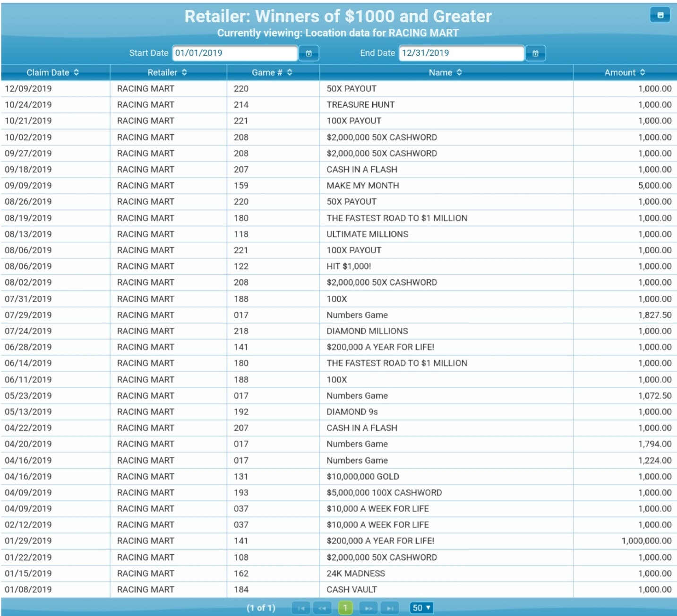Screen dimensions: 677x616
Task: Open the End Date calendar picker
Action: (535, 53)
